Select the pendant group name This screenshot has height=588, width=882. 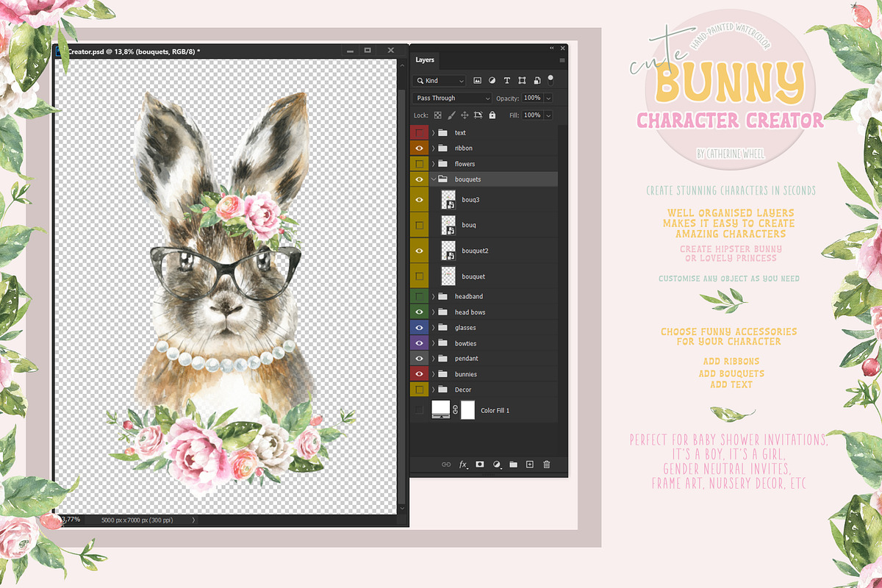tap(466, 359)
